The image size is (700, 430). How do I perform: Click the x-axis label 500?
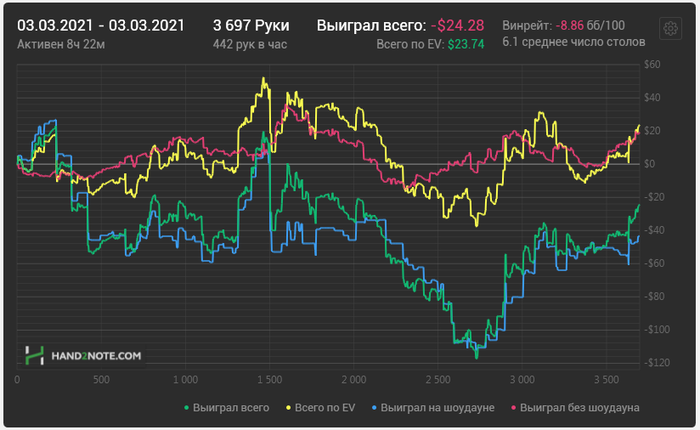pos(101,380)
